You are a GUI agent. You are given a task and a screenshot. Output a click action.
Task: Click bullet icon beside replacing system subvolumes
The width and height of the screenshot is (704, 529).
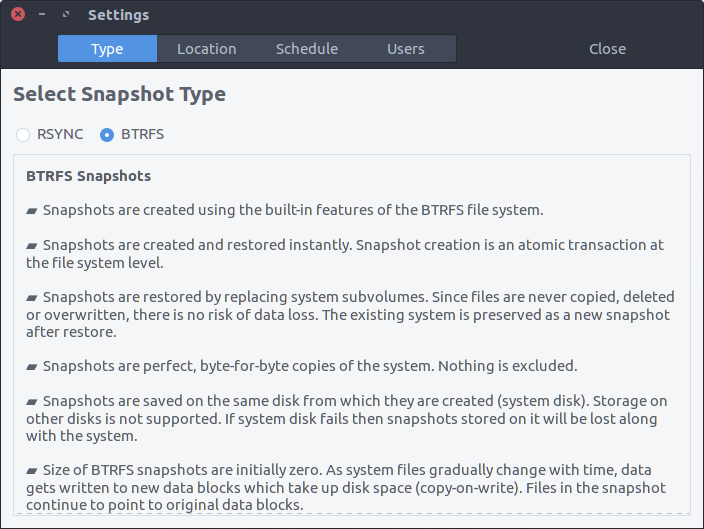click(x=31, y=298)
